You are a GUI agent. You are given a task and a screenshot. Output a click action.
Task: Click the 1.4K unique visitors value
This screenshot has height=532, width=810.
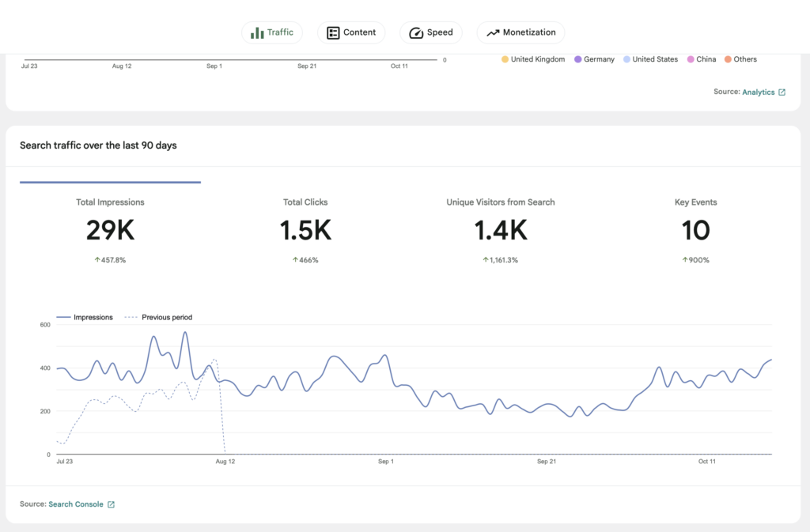coord(501,230)
